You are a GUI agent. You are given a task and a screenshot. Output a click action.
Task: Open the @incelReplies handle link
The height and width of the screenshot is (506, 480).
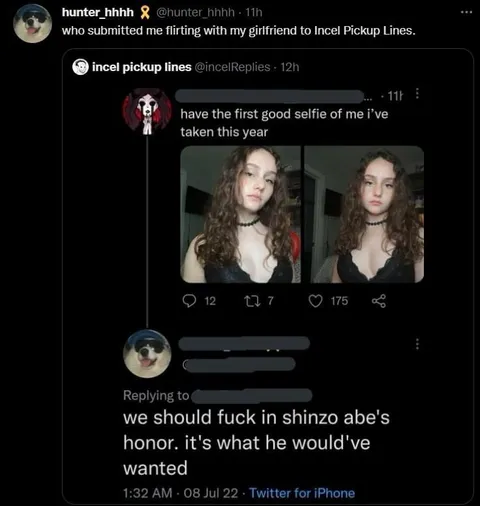pyautogui.click(x=232, y=67)
